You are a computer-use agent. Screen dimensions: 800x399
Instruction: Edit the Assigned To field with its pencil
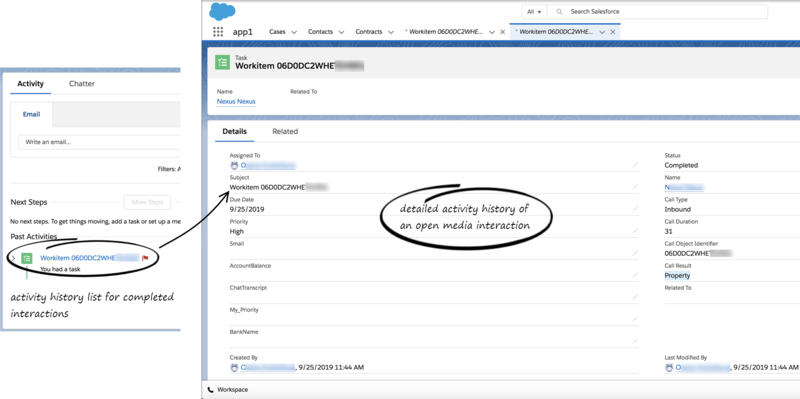tap(635, 165)
